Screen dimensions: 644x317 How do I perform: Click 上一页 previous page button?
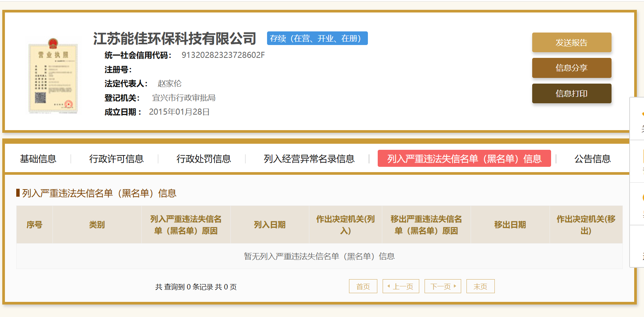click(x=401, y=286)
